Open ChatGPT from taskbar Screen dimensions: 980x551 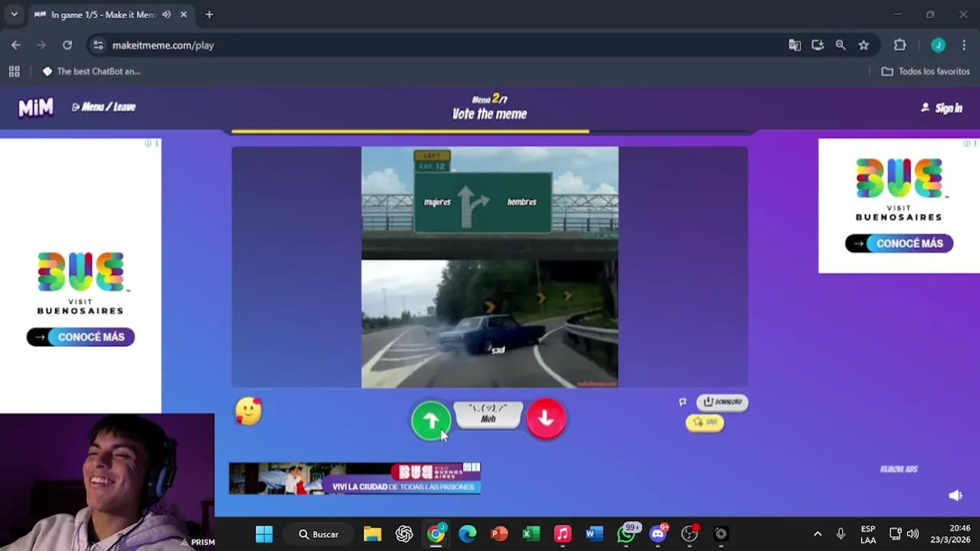404,534
